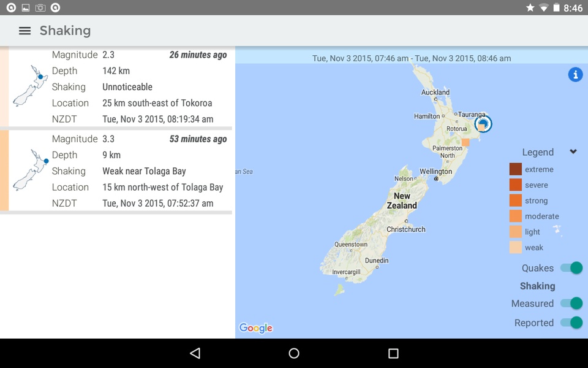Tap the Wellington label on the map

point(435,171)
